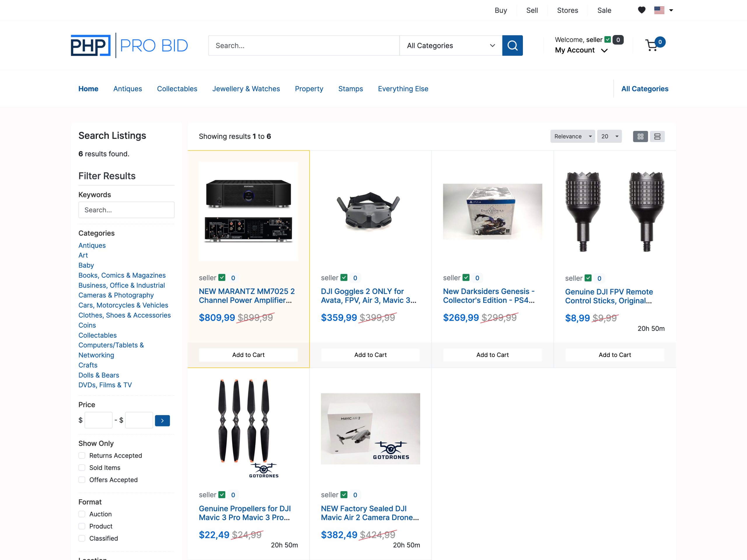The width and height of the screenshot is (747, 560).
Task: Open the Cameras & Photography category link
Action: [x=116, y=295]
